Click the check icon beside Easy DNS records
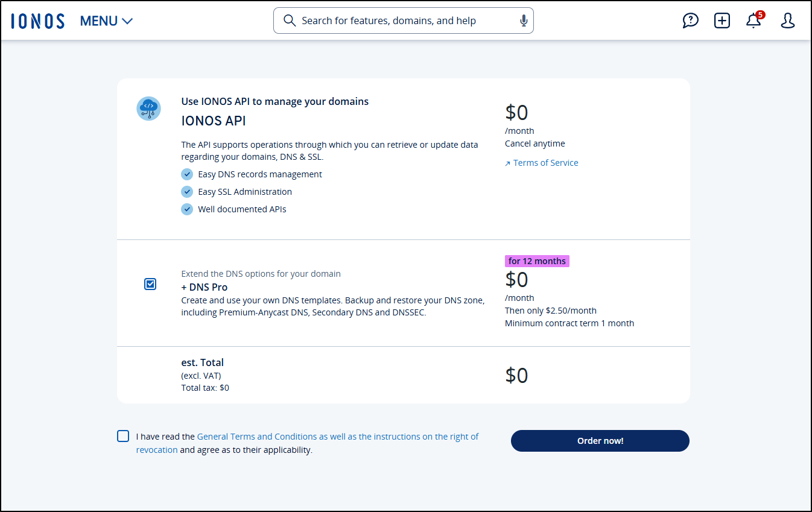 click(187, 174)
